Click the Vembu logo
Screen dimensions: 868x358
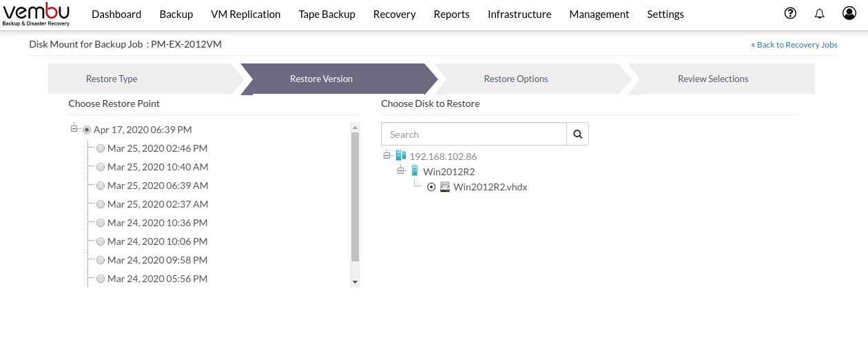pos(36,14)
